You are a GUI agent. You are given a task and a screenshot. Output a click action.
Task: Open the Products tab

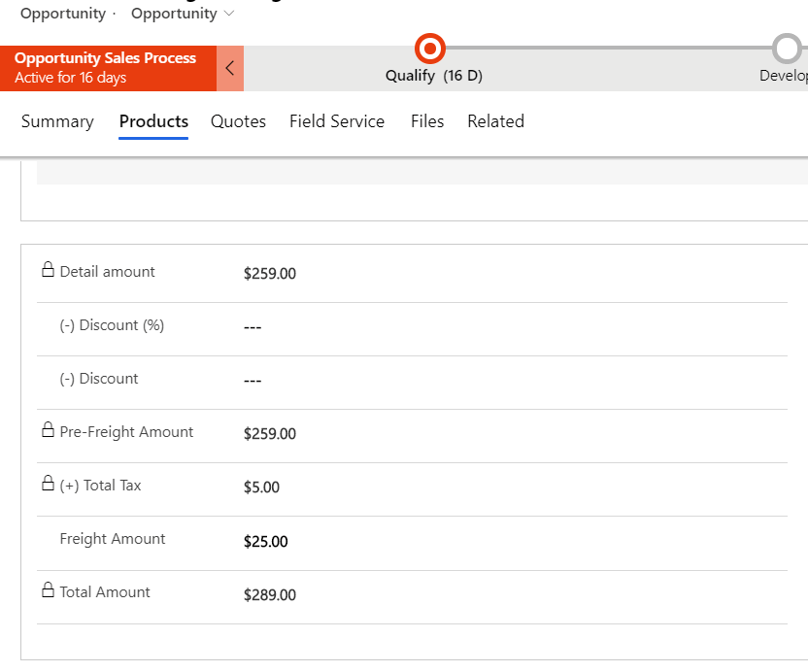[x=153, y=121]
